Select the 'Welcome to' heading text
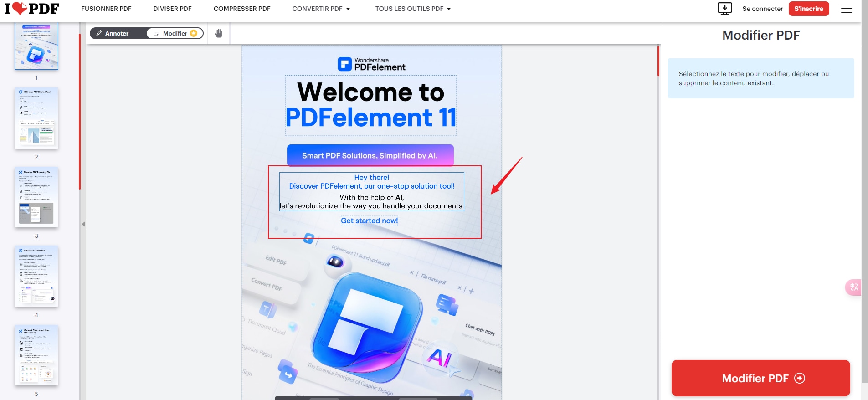Viewport: 868px width, 400px height. pyautogui.click(x=370, y=92)
